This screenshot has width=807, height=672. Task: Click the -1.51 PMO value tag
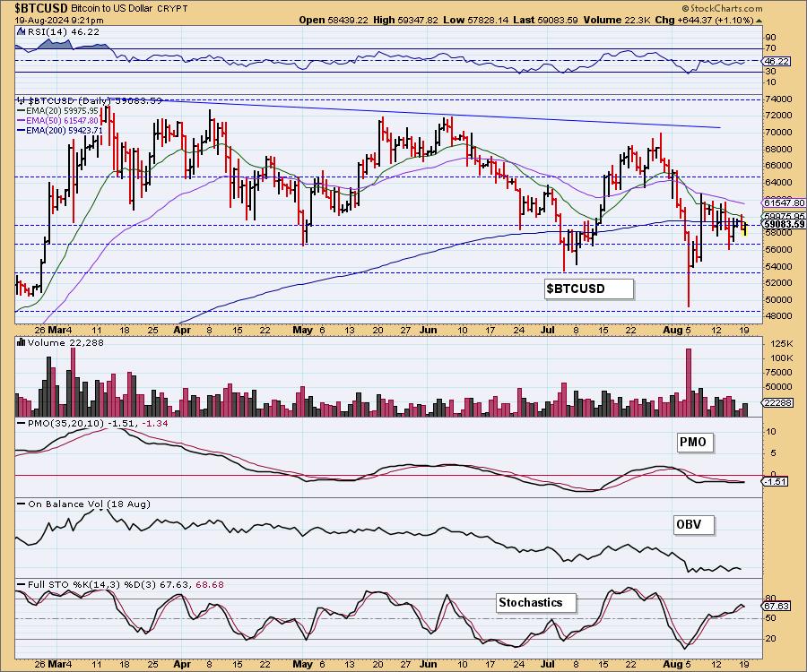coord(775,482)
